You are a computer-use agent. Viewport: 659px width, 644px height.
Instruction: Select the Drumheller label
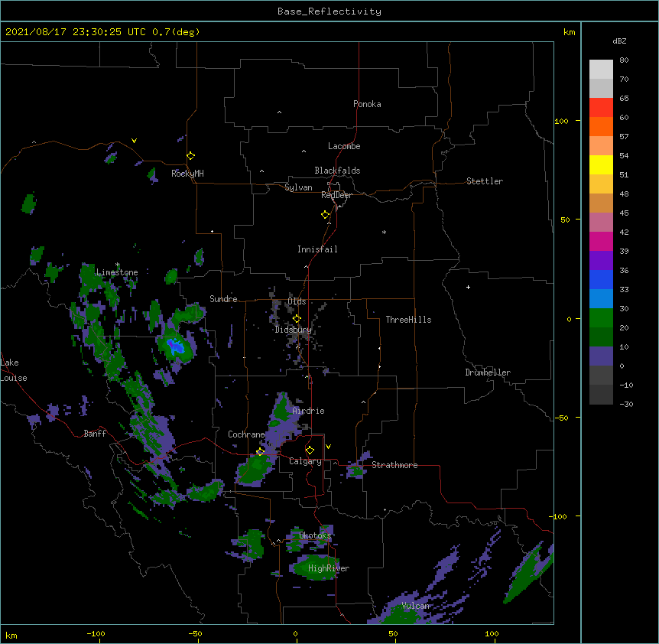tap(488, 372)
